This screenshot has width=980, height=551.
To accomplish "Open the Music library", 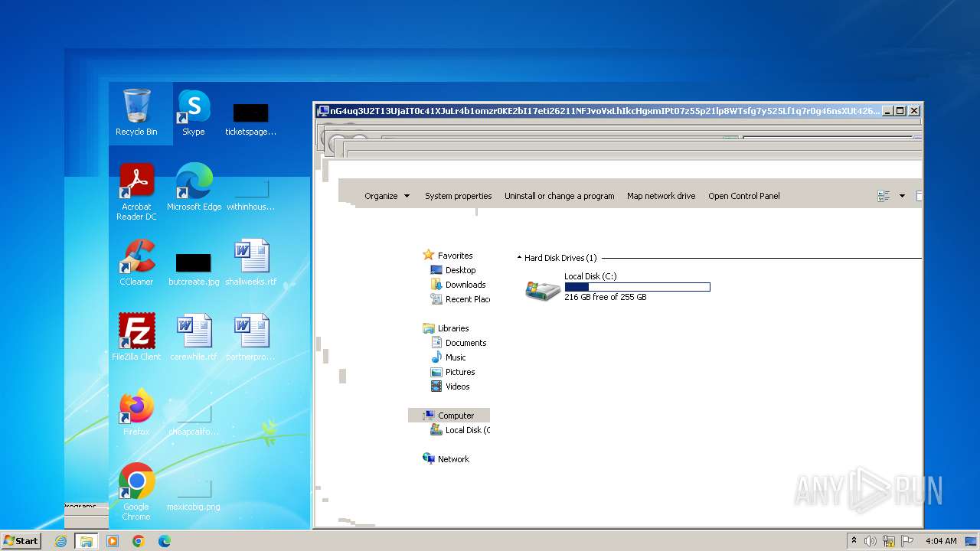I will coord(456,357).
